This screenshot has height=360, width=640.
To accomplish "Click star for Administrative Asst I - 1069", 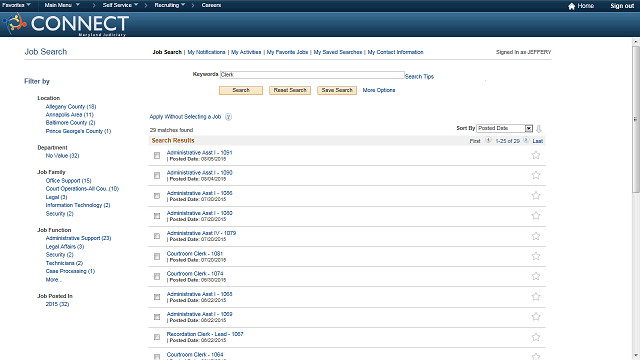I will 536,317.
